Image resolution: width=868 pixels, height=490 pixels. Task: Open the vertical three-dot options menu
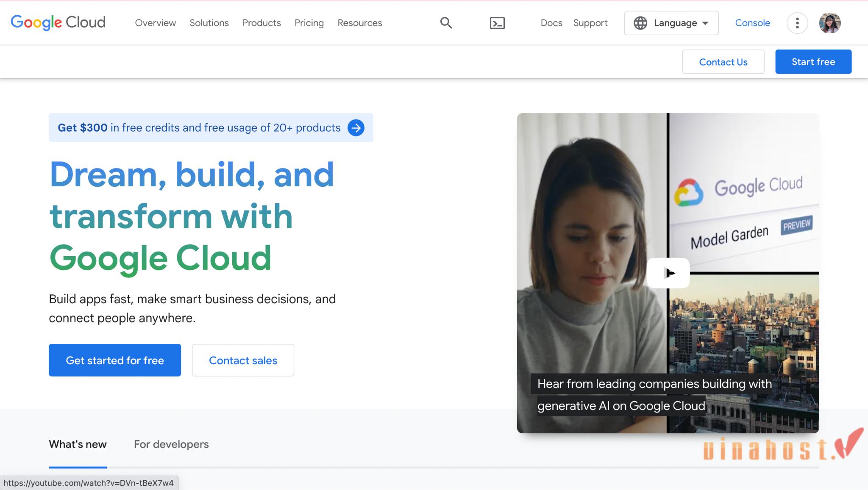(798, 23)
